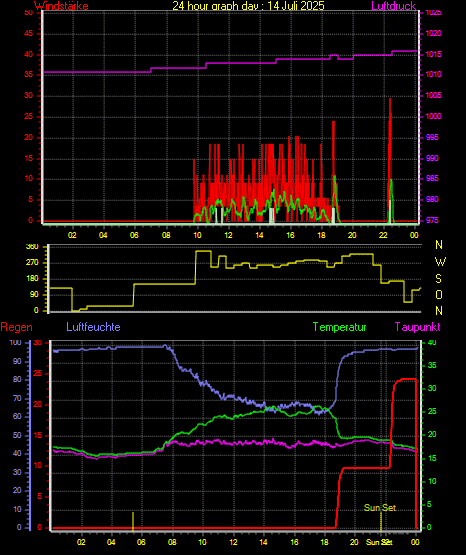Click the Luftdruck label
Viewport: 466px width, 555px height.
[393, 6]
